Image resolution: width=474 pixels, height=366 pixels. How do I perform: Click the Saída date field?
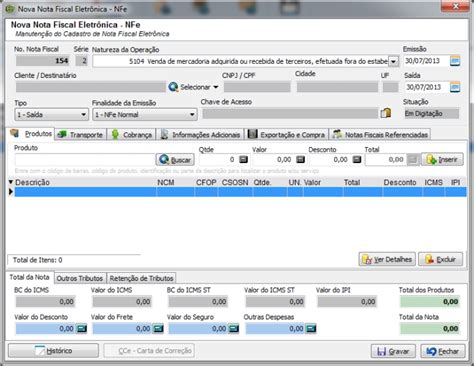coord(426,87)
